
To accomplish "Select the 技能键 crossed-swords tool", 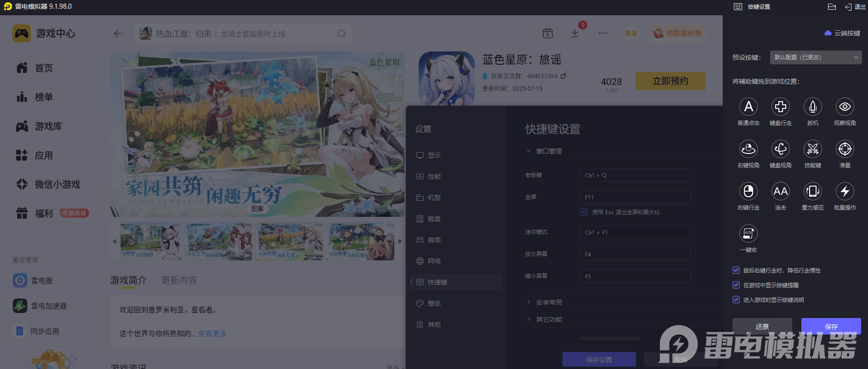I will click(x=813, y=149).
